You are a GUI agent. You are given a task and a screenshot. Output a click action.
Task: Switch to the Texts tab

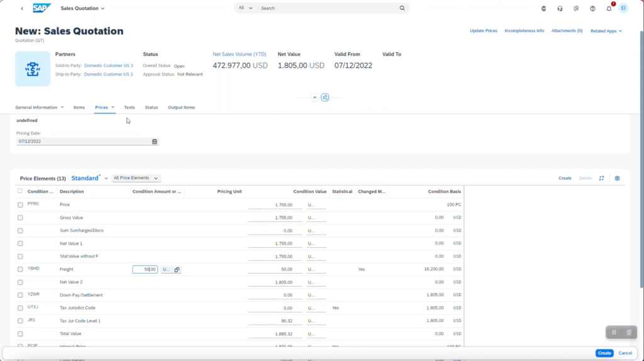(x=130, y=107)
